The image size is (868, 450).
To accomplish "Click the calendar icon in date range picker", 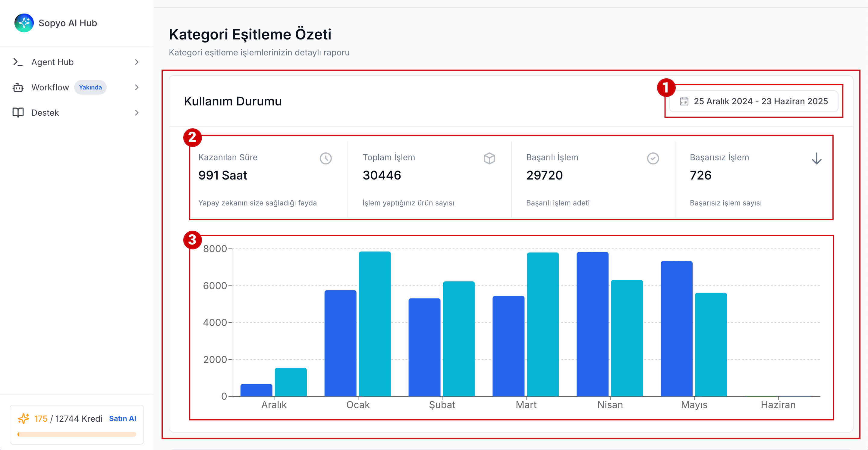I will (x=684, y=101).
